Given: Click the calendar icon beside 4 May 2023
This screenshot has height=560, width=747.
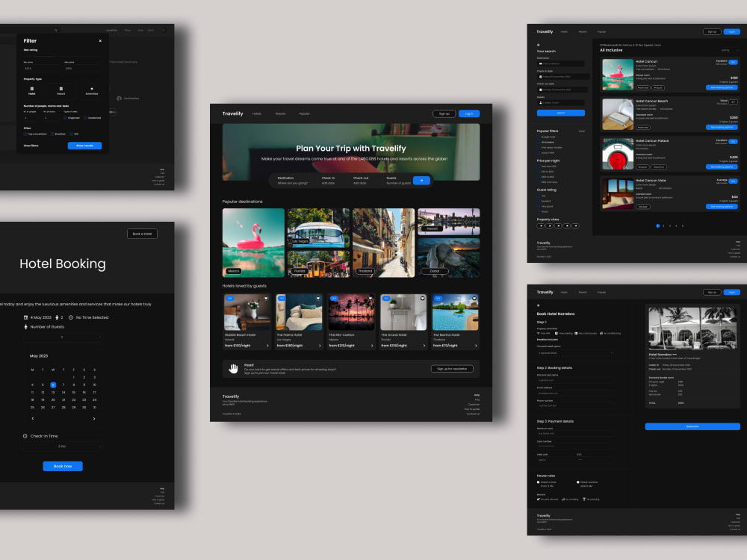Looking at the screenshot, I should 25,317.
